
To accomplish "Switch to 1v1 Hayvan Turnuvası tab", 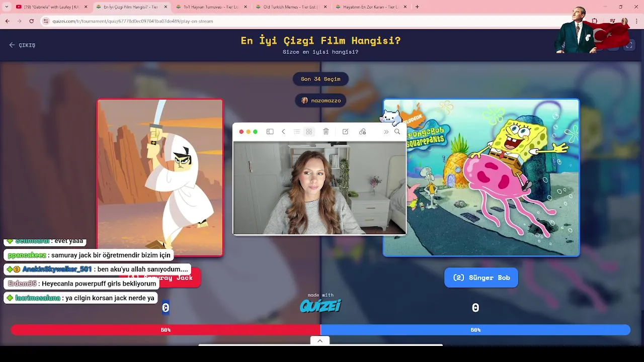I will click(211, 7).
